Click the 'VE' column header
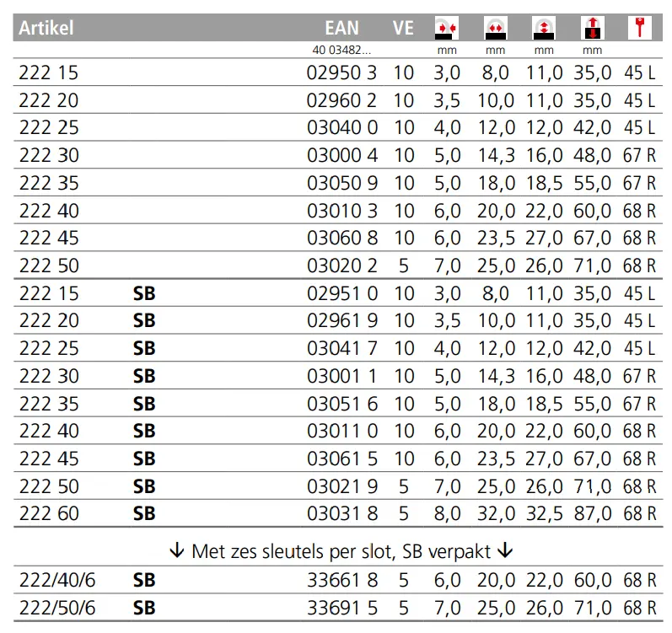The image size is (672, 633). coord(403,29)
